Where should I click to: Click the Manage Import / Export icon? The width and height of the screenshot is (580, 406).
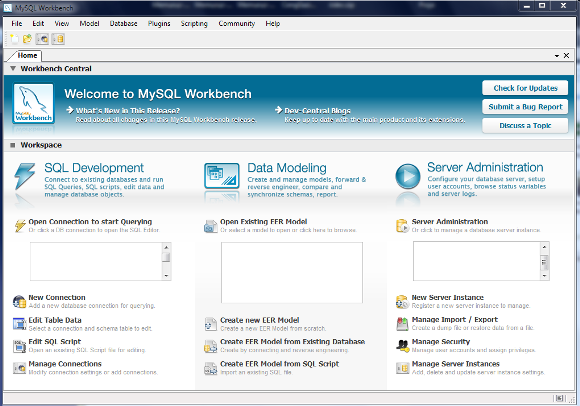[402, 324]
